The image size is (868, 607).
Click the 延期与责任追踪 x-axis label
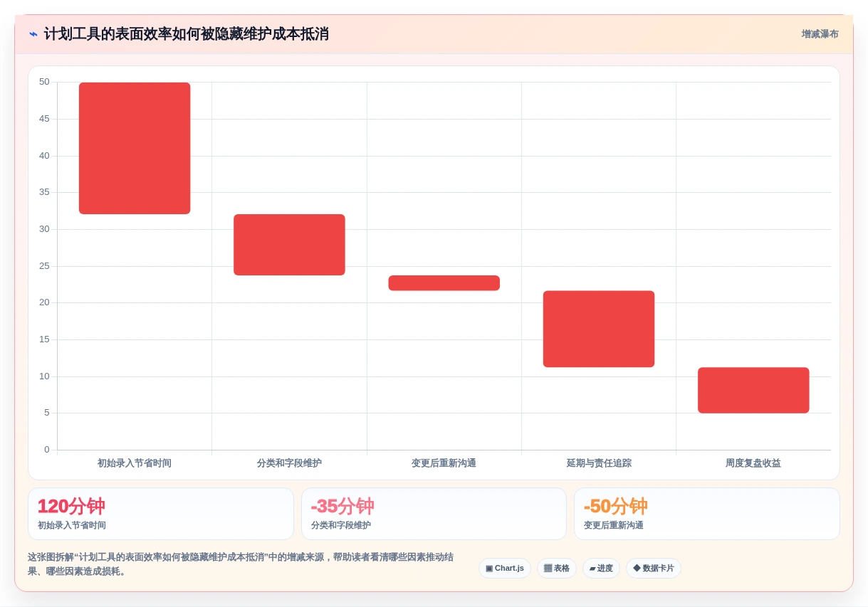tap(599, 463)
